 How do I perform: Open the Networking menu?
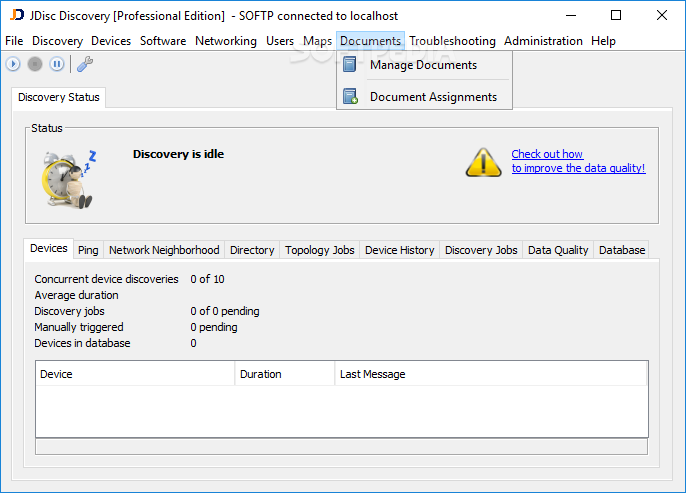pos(226,41)
